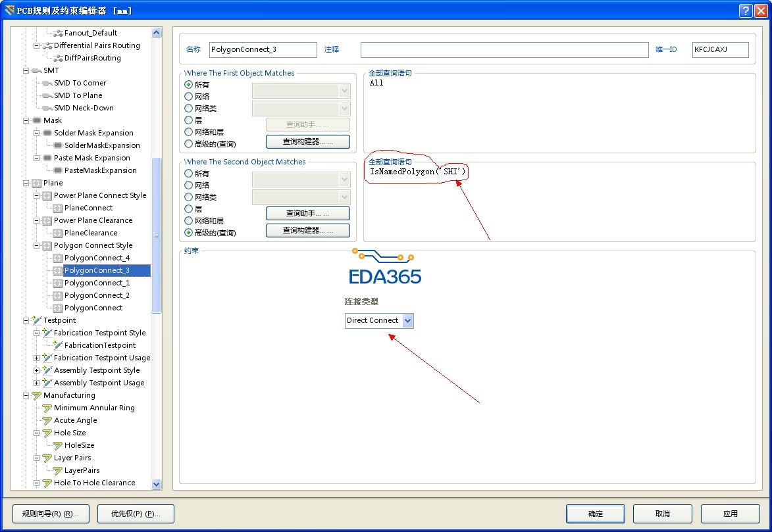Screen dimensions: 772x532
Task: Click the FabricationTestpoint rule icon
Action: (x=58, y=345)
